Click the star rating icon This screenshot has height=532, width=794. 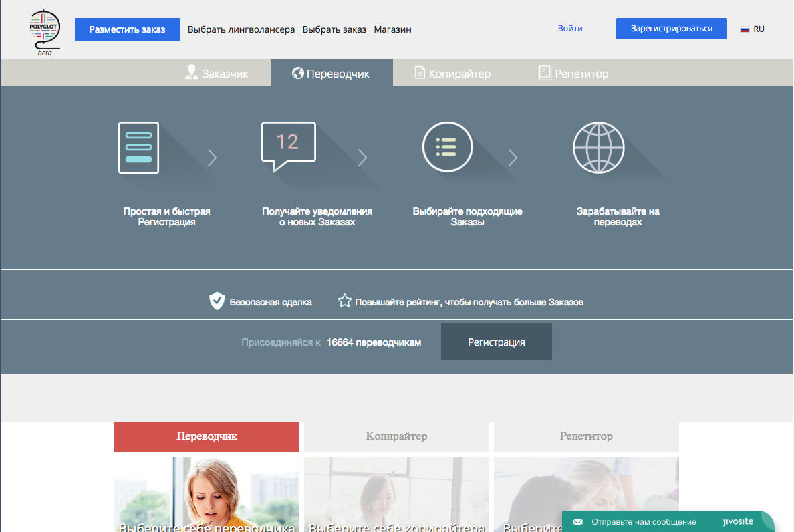pos(344,301)
